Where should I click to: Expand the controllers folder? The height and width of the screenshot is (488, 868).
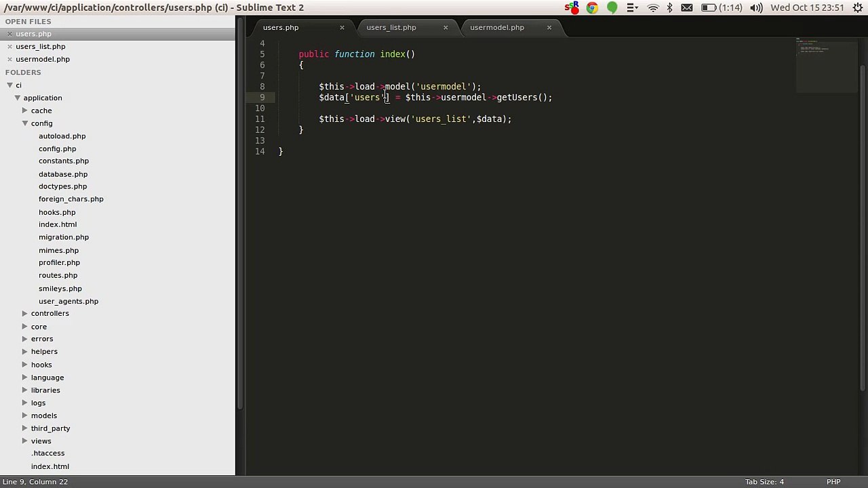[x=25, y=314]
